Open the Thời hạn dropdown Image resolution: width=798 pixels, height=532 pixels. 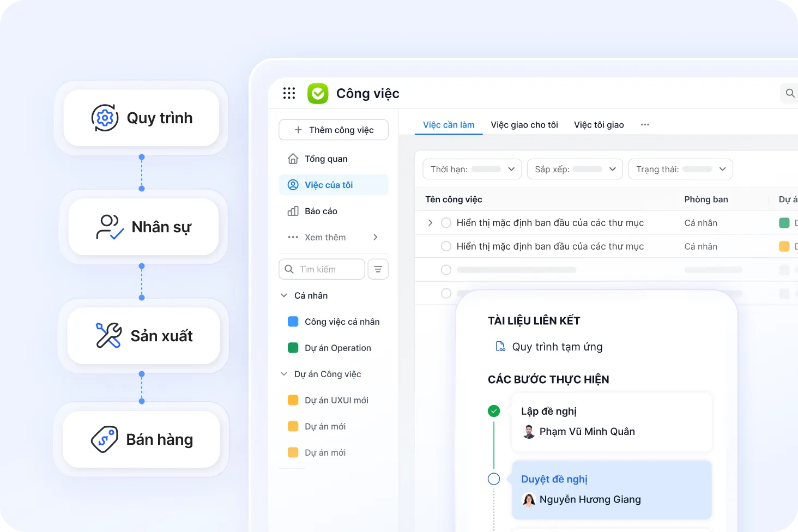(x=472, y=169)
